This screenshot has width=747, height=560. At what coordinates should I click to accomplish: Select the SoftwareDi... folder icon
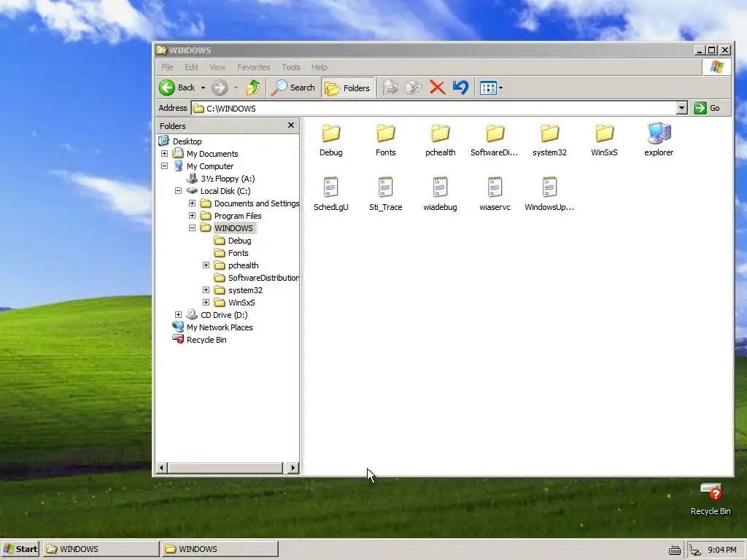(x=495, y=133)
